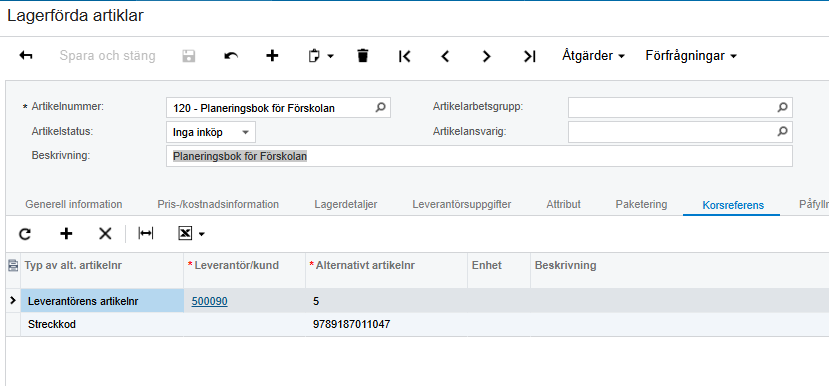This screenshot has height=386, width=829.
Task: Click the Artikelansvarig search magnifier icon
Action: (782, 132)
